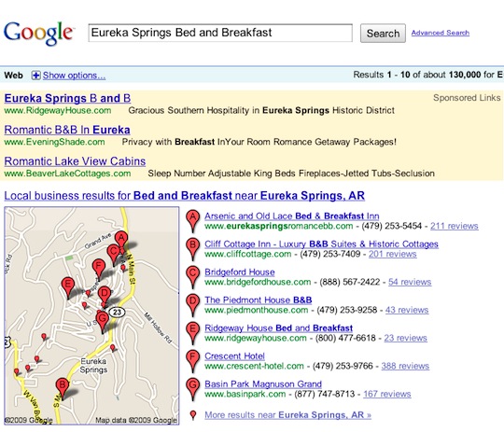This screenshot has width=504, height=432.
Task: Click marker F icon beside Crescent Hotel
Action: point(193,361)
